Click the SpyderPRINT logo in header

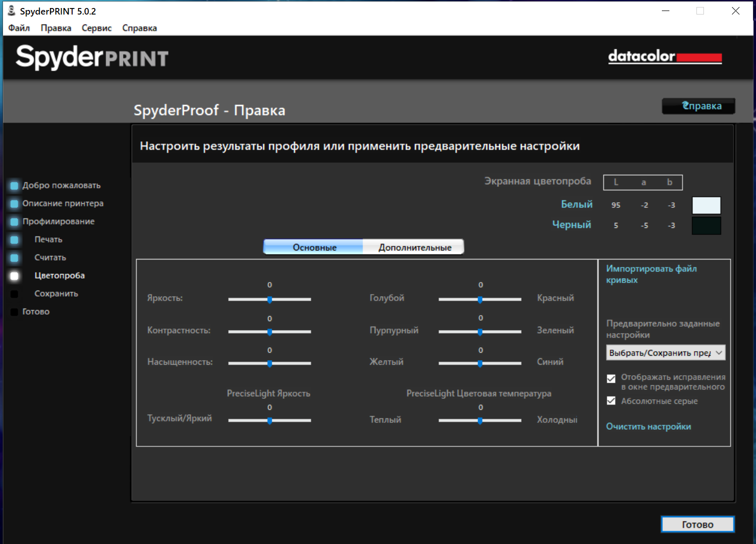coord(92,57)
